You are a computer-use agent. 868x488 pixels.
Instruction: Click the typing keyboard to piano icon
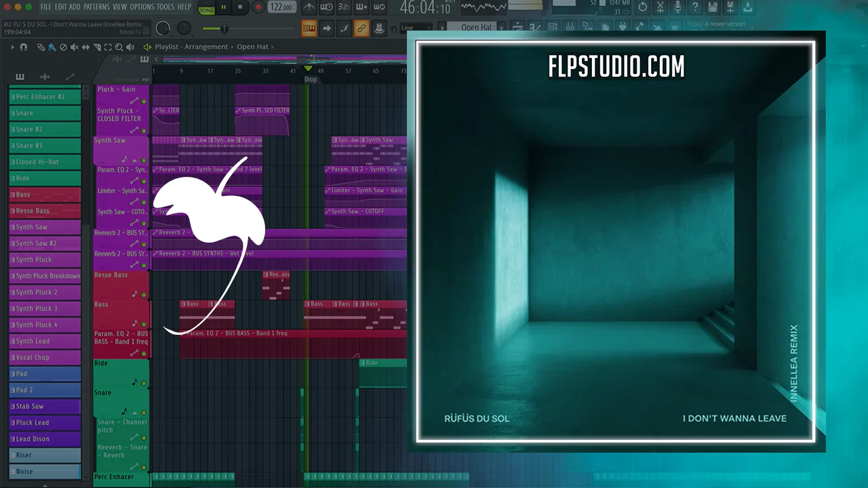pyautogui.click(x=309, y=28)
